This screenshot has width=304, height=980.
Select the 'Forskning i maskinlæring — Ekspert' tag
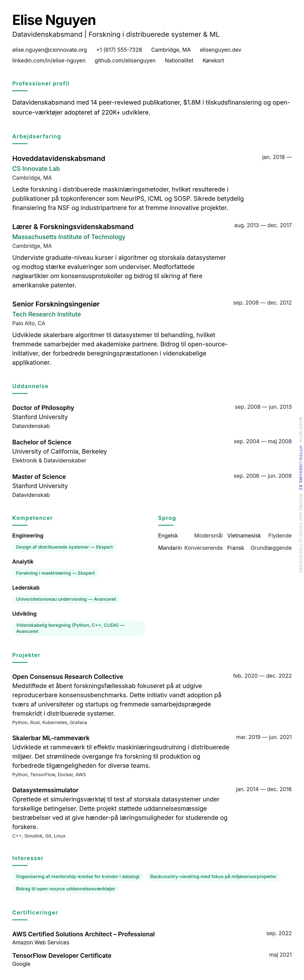[55, 573]
